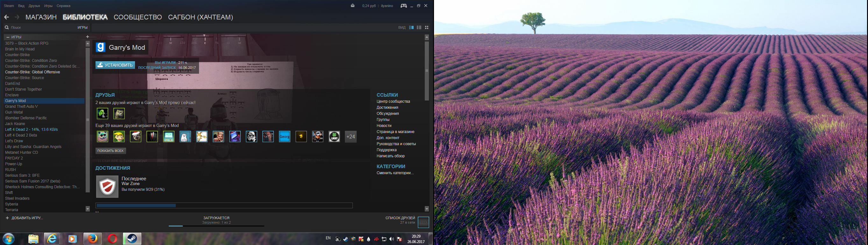Screen dimensions: 868x245
Task: Click Сменить категории link
Action: coord(395,173)
